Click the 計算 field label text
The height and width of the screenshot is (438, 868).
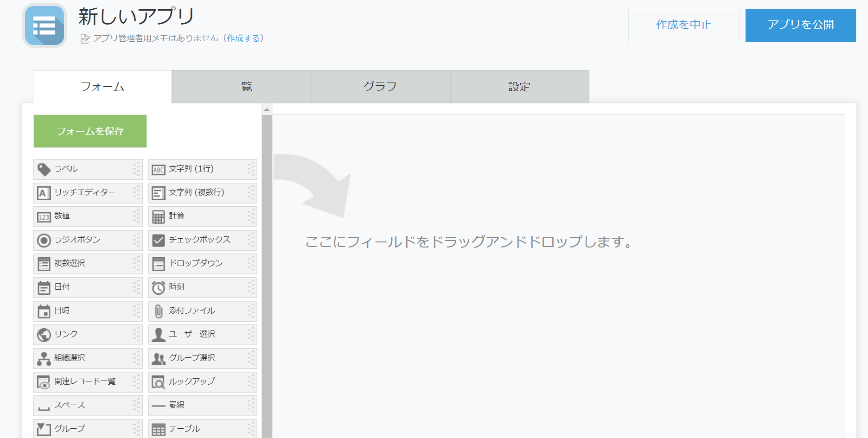(177, 216)
